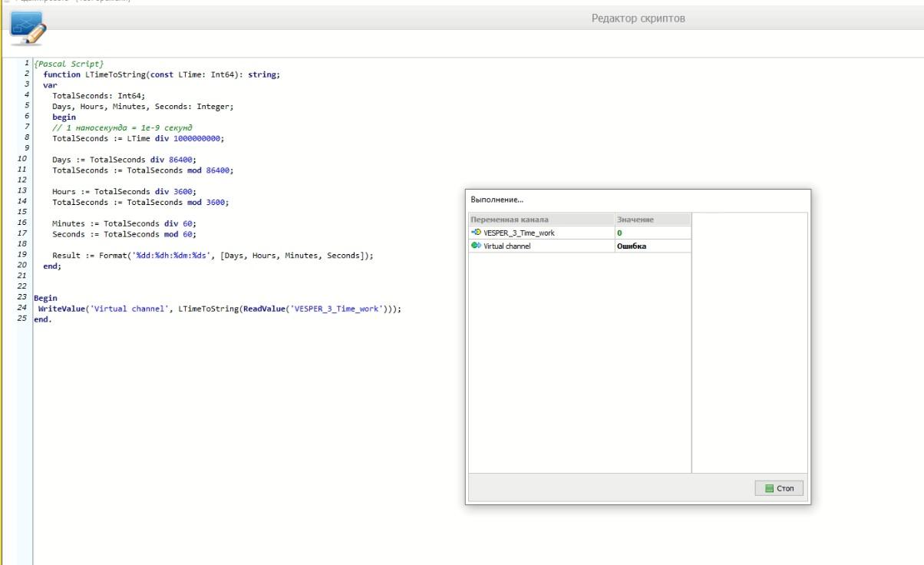Click the var keyword line
The image size is (924, 565).
pos(50,85)
